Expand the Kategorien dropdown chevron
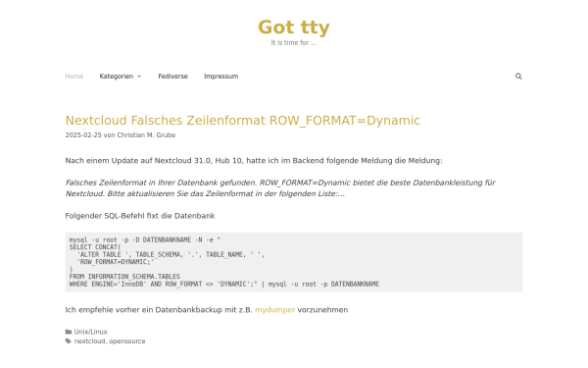 [x=139, y=77]
